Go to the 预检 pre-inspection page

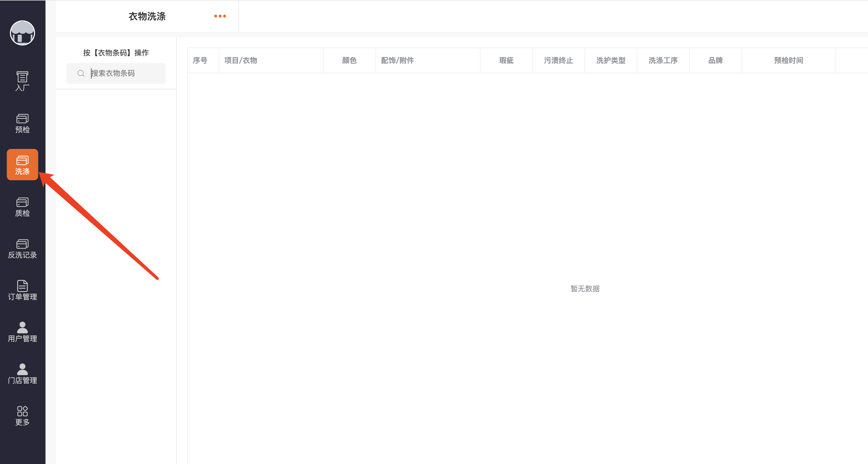click(x=22, y=123)
